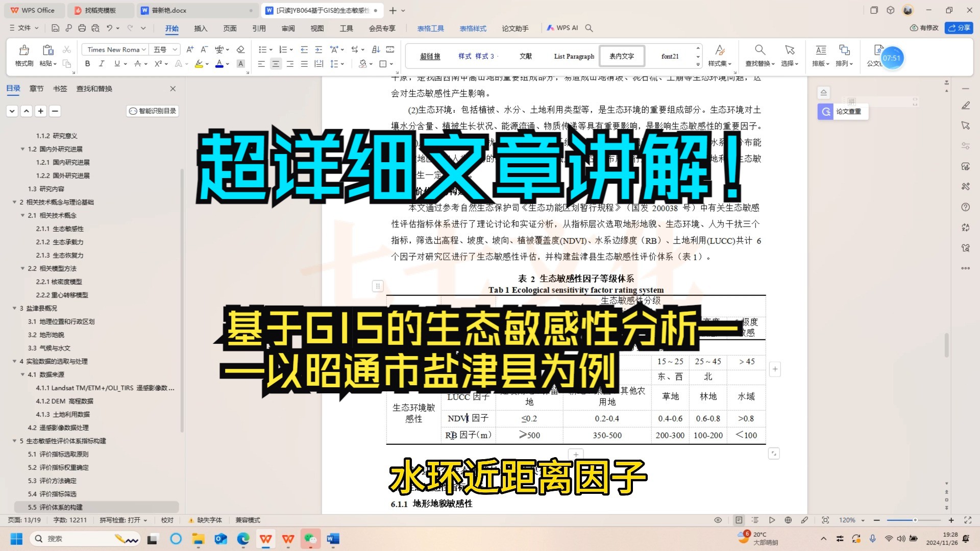This screenshot has width=980, height=551.
Task: Switch to the 章节 tab in navigation pane
Action: click(x=36, y=88)
